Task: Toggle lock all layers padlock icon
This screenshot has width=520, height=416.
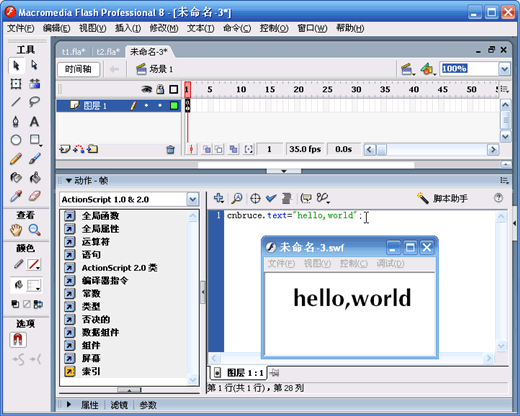Action: [x=160, y=89]
